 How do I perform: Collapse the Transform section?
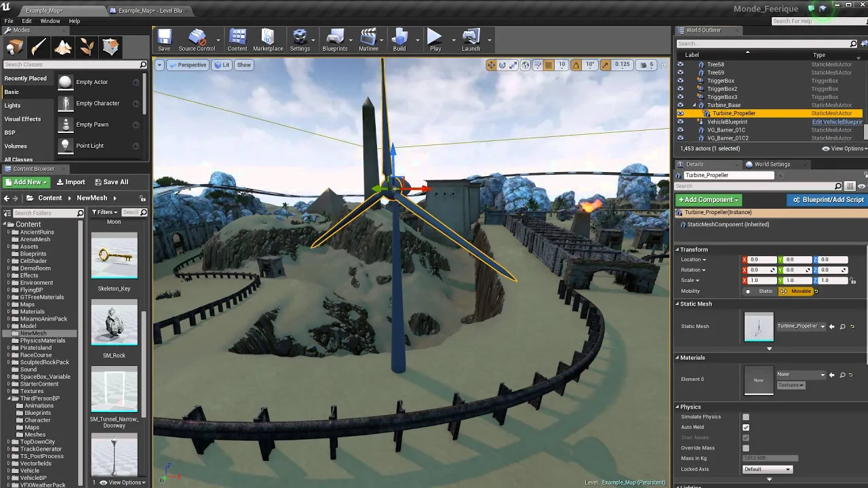point(677,249)
